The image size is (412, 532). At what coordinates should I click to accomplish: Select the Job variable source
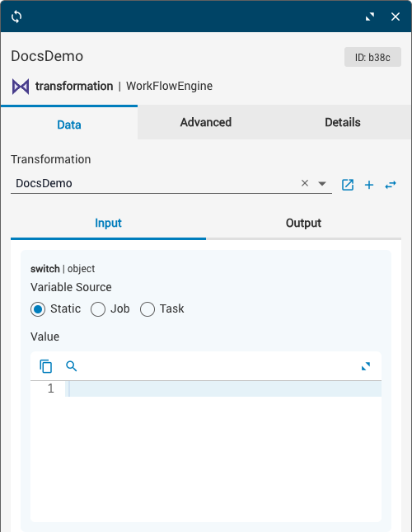[x=98, y=309]
